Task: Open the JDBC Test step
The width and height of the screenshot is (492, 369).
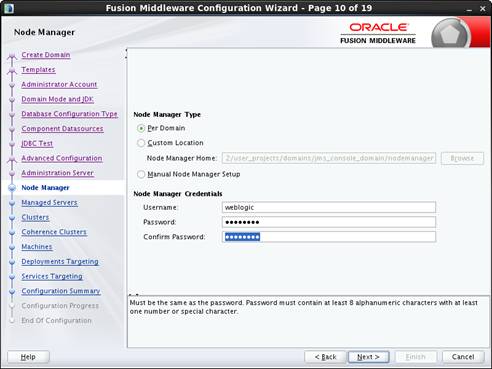Action: (37, 143)
